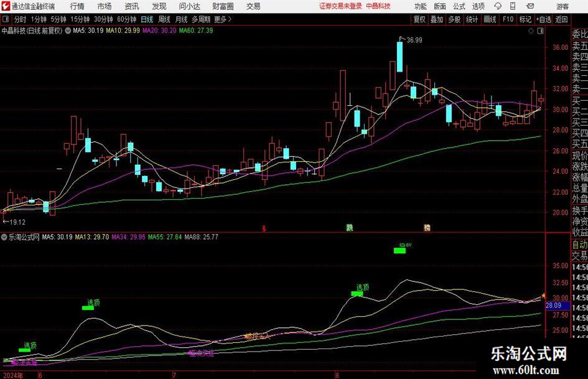
Task: Click the 通达信 red app logo
Action: click(x=5, y=6)
